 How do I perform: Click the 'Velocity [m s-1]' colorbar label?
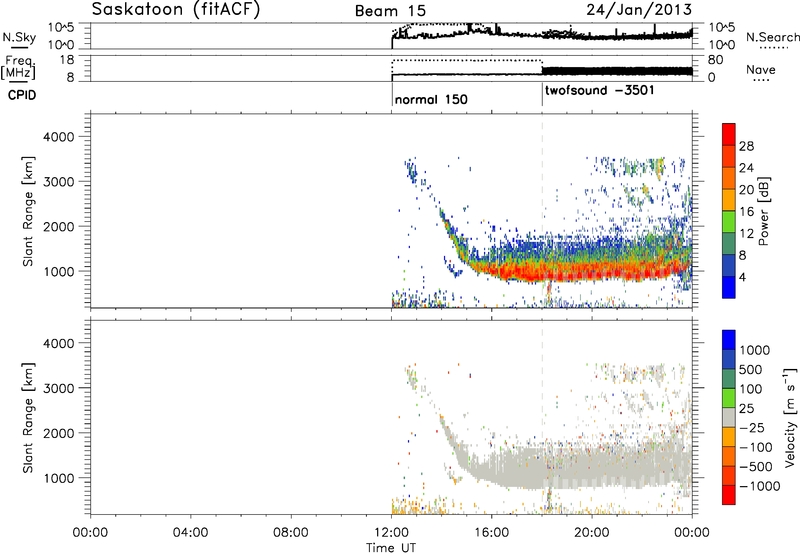pyautogui.click(x=790, y=417)
